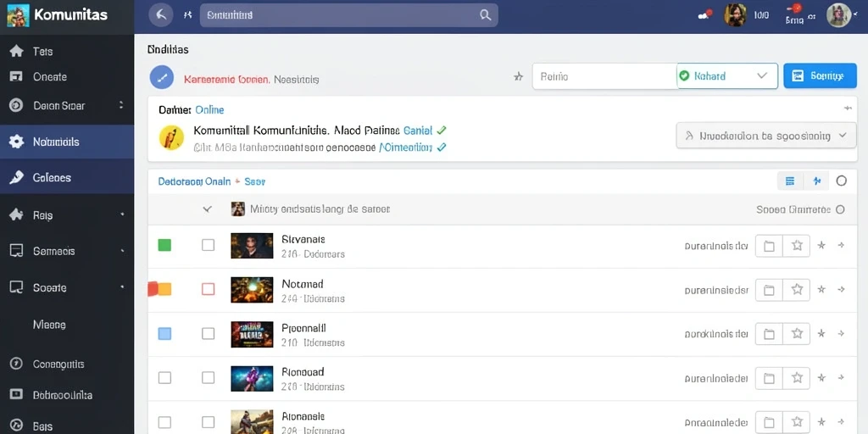Expand the Reis sidebar arrow
This screenshot has width=868, height=434.
coord(122,214)
